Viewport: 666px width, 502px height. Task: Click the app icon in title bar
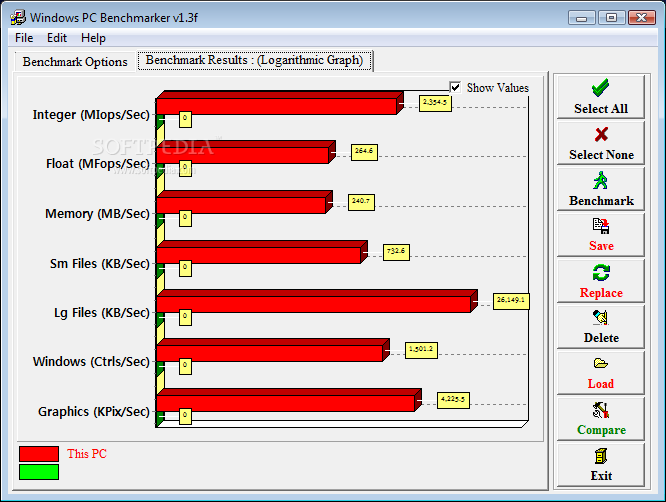pos(18,17)
